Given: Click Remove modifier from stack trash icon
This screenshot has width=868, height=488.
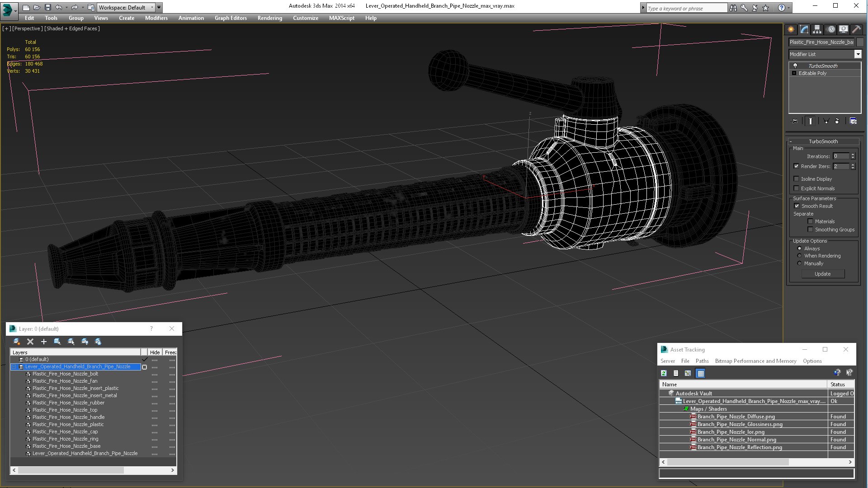Looking at the screenshot, I should 837,121.
